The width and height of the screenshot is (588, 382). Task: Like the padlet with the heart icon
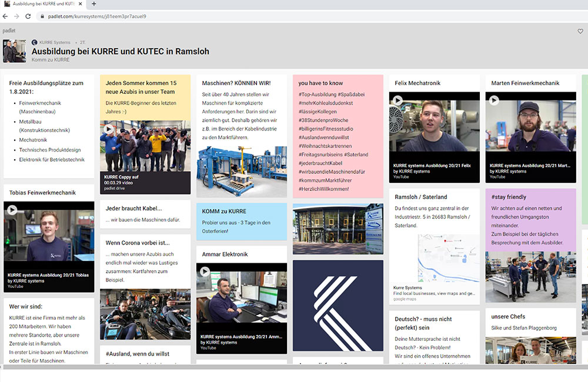580,31
